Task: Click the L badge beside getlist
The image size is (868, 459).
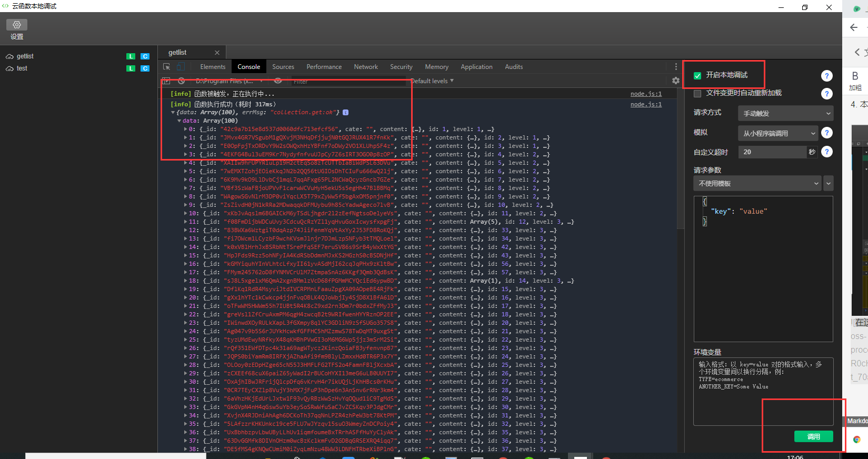Action: [131, 56]
